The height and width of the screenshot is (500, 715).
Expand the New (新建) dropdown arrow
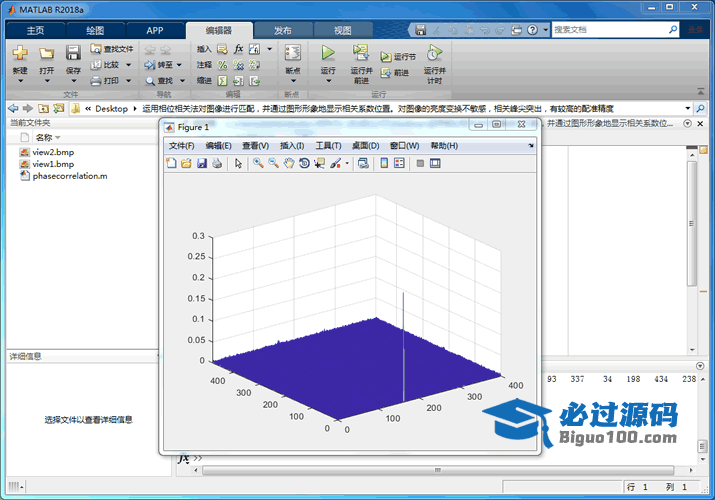[x=20, y=82]
